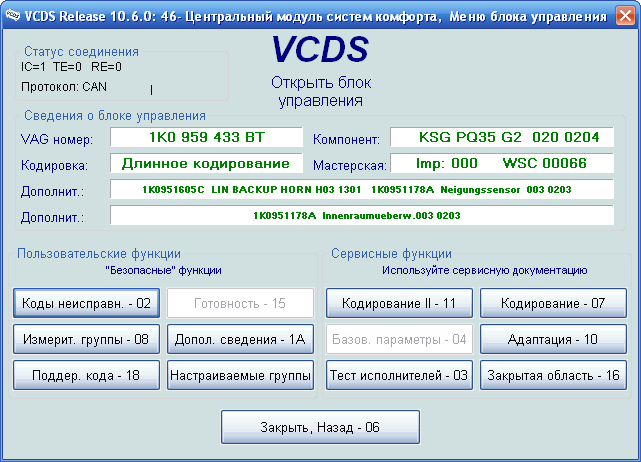
Task: Run 'Тест исполнителей - 03'
Action: pyautogui.click(x=399, y=375)
